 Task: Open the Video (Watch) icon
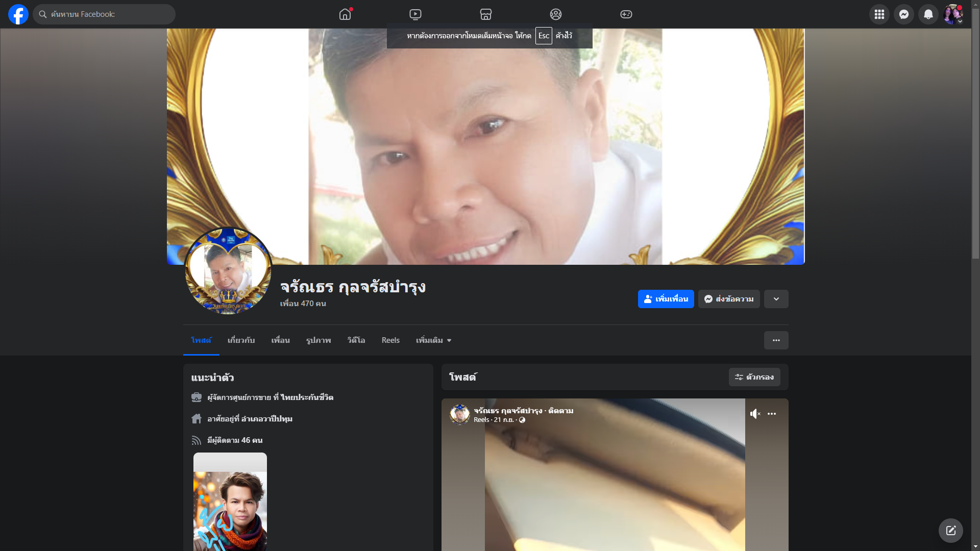tap(415, 14)
